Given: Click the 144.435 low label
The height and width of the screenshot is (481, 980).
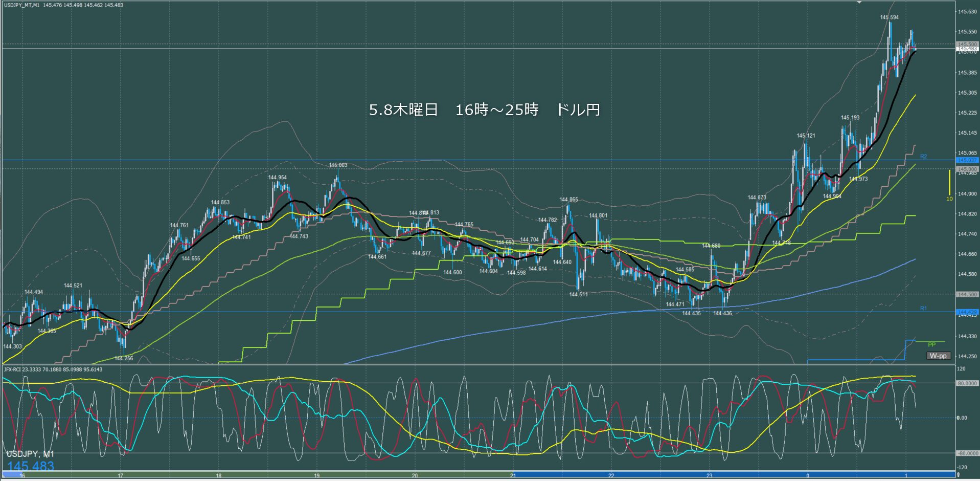Looking at the screenshot, I should point(692,314).
